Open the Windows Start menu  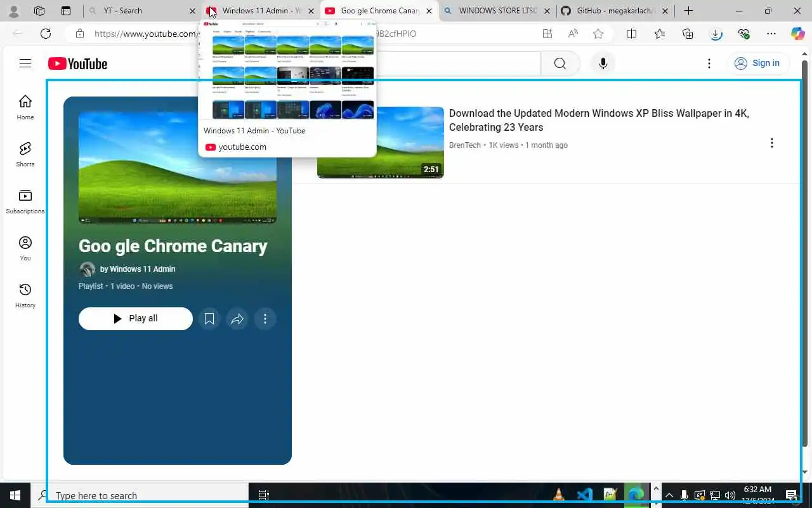(x=15, y=495)
